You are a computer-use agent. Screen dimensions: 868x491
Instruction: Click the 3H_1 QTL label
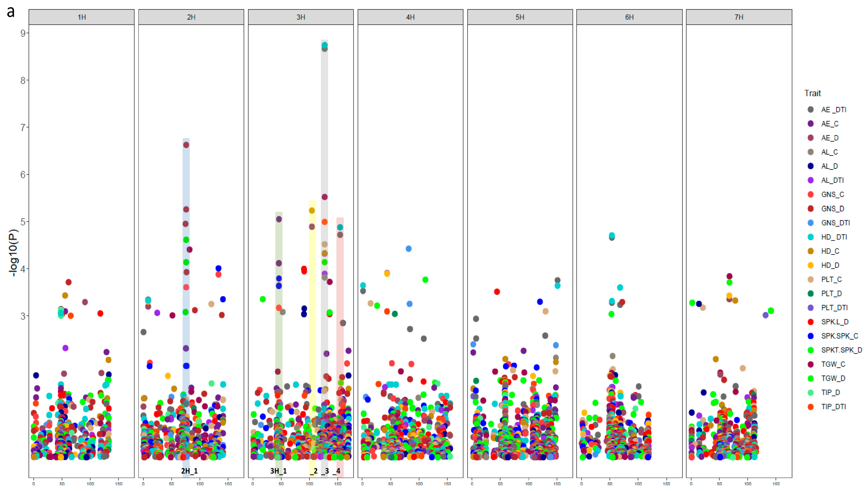[278, 471]
